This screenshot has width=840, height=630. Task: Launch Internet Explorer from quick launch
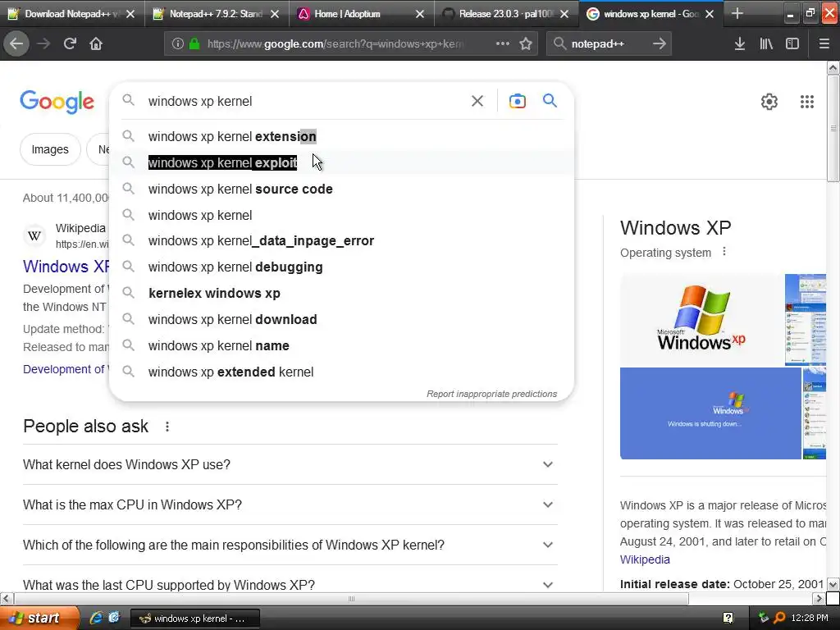[97, 618]
